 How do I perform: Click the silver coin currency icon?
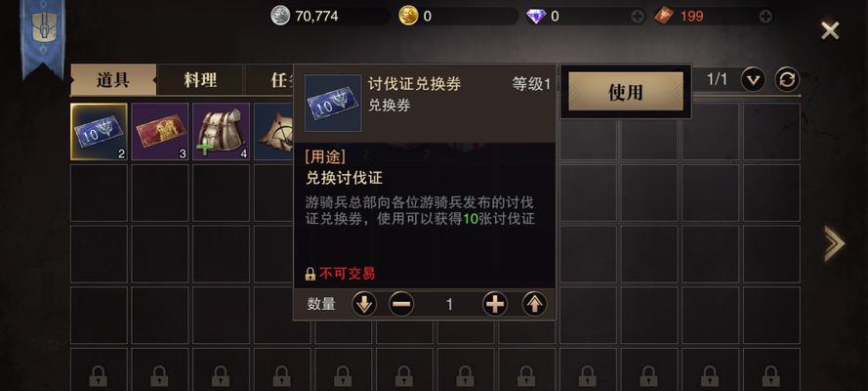pyautogui.click(x=280, y=16)
